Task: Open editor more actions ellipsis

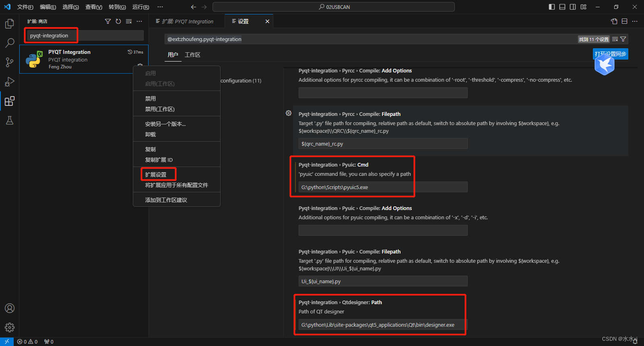Action: (635, 21)
